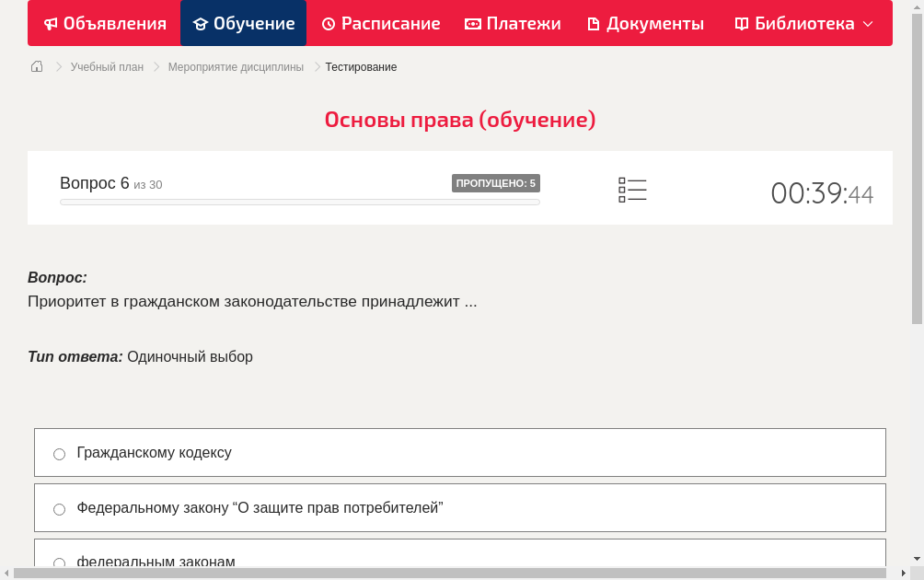Image resolution: width=924 pixels, height=580 pixels.
Task: Switch to the Расписание section
Action: tap(381, 23)
